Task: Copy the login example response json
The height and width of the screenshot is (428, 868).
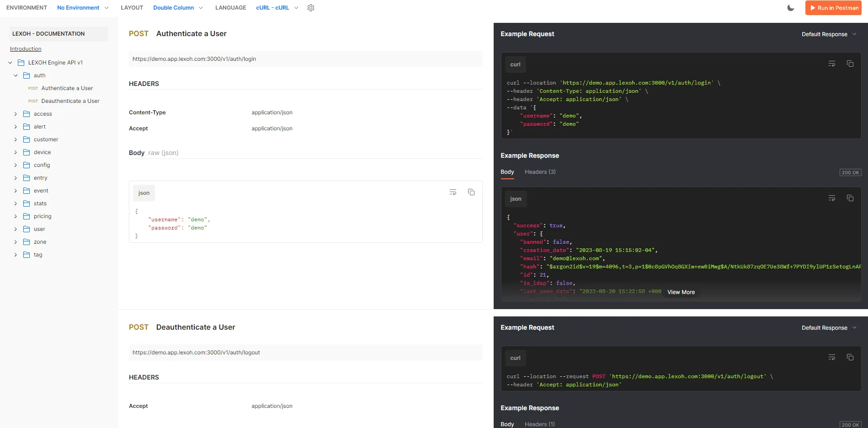Action: [x=850, y=198]
